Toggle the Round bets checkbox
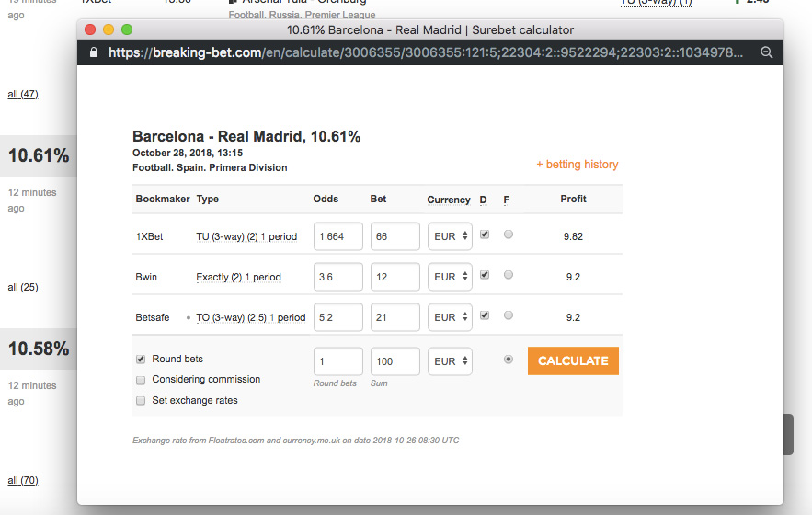 [x=141, y=359]
